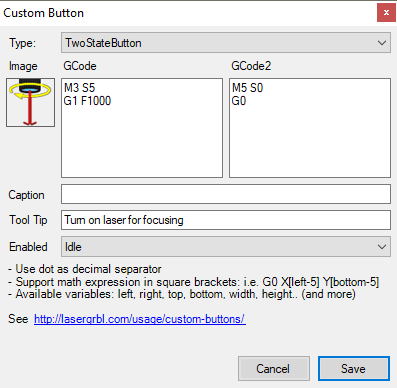Click the GCode2 column label

[x=251, y=66]
